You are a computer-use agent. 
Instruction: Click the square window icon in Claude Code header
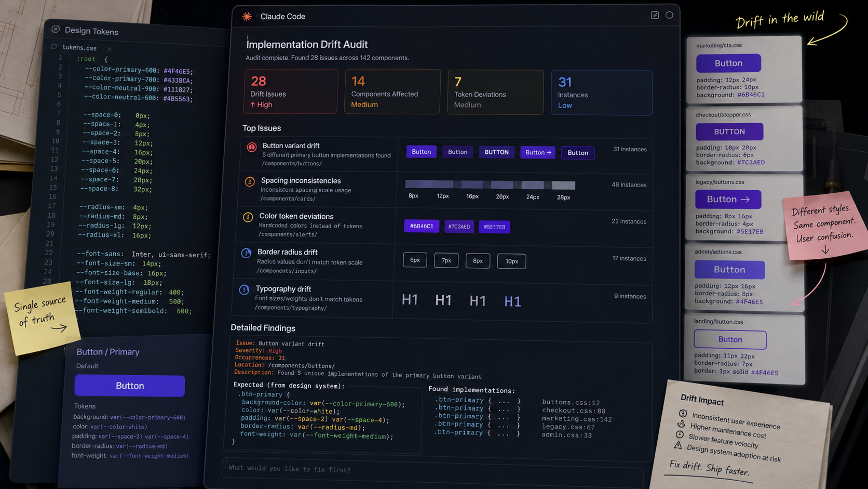point(655,15)
